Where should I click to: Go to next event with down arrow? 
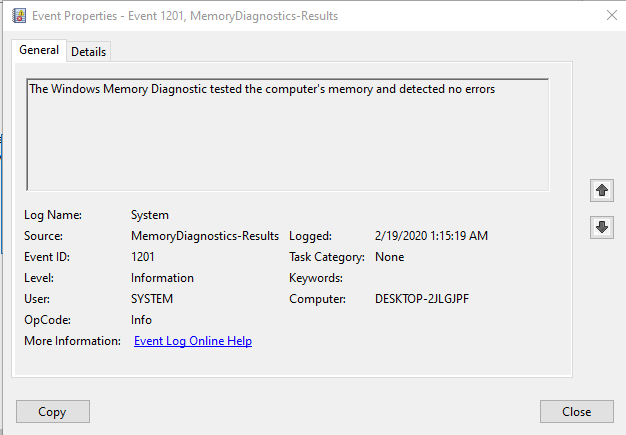coord(602,227)
